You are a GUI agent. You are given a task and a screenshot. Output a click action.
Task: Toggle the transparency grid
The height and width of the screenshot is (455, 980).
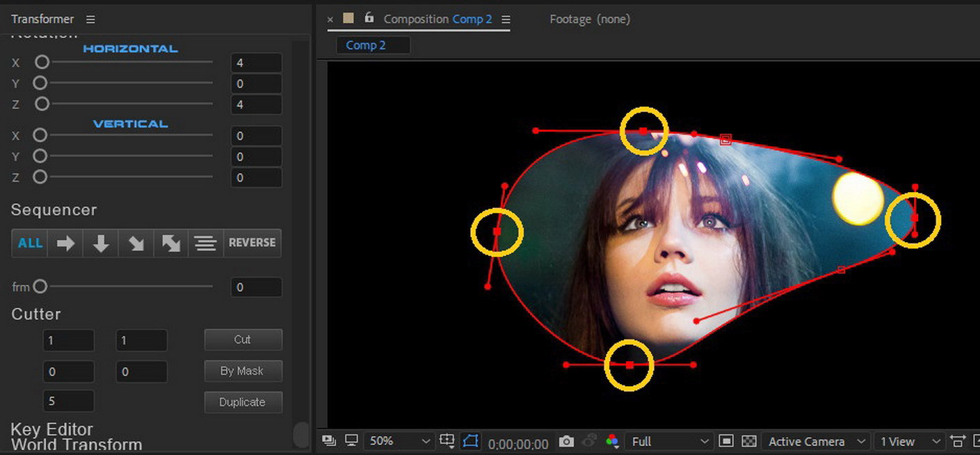(x=749, y=441)
